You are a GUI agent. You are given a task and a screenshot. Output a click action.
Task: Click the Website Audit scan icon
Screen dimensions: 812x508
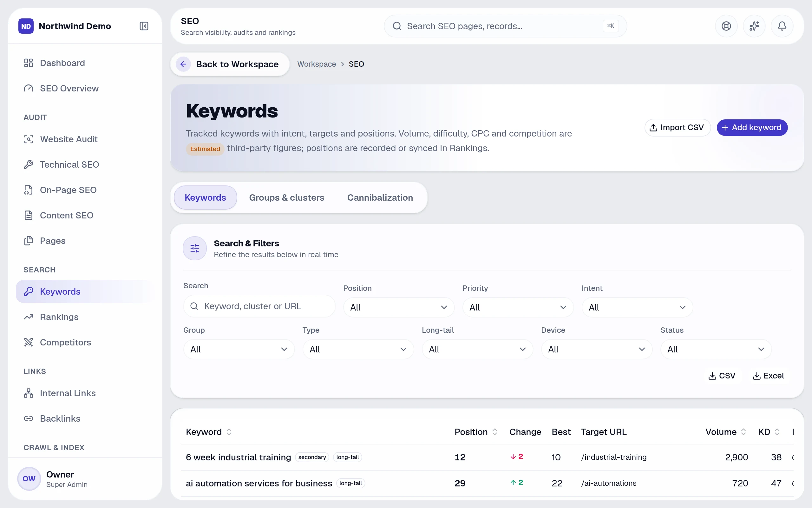tap(29, 139)
